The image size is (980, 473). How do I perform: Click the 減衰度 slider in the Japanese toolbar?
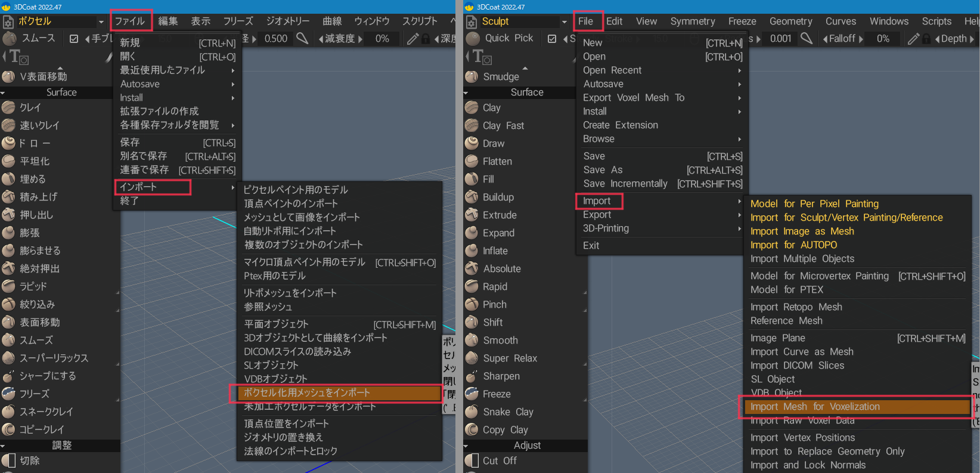[340, 39]
